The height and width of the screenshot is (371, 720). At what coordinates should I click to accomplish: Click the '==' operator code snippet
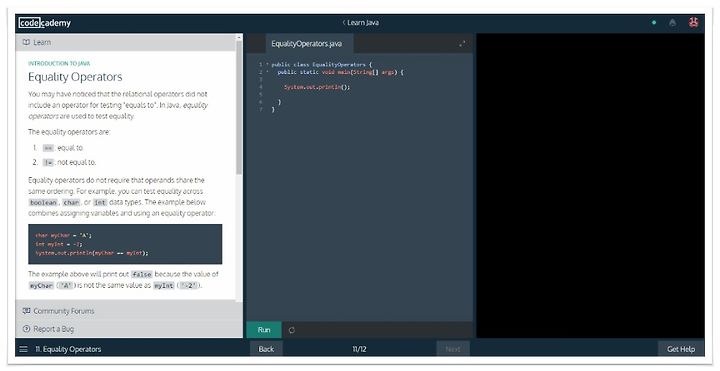[x=48, y=148]
